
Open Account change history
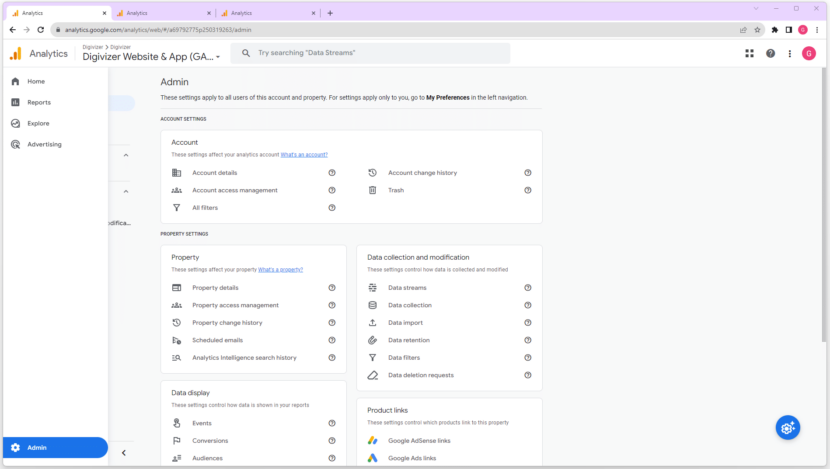(x=422, y=173)
